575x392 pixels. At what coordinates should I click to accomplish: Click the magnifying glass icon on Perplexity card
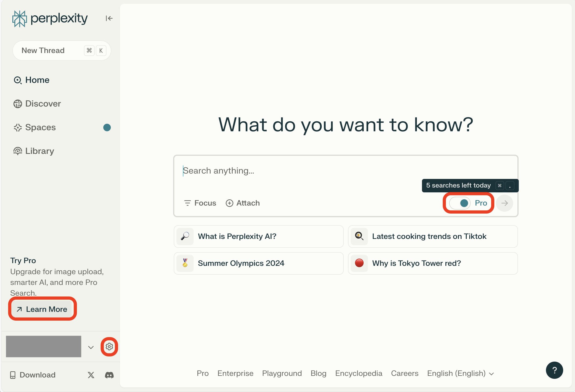click(185, 236)
